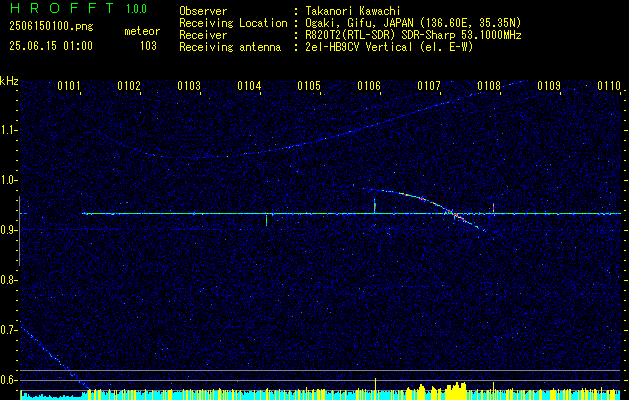Click observer name Takanori Kawachi
This screenshot has height=400, width=629.
coord(352,11)
